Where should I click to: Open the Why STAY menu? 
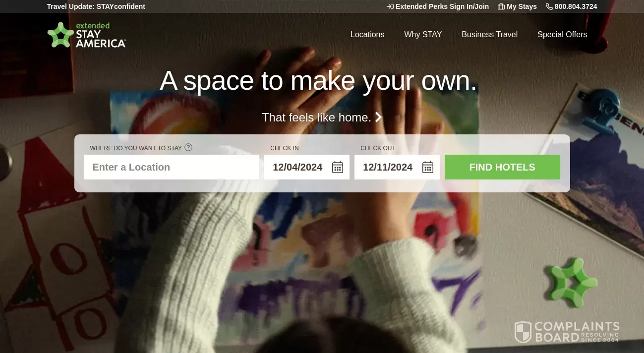[423, 34]
